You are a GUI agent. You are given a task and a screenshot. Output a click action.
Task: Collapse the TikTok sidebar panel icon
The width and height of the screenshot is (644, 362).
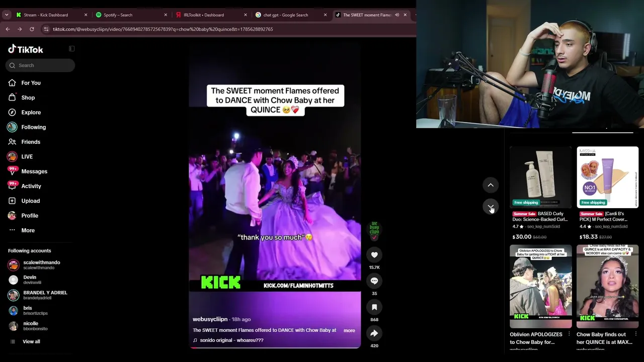point(71,49)
